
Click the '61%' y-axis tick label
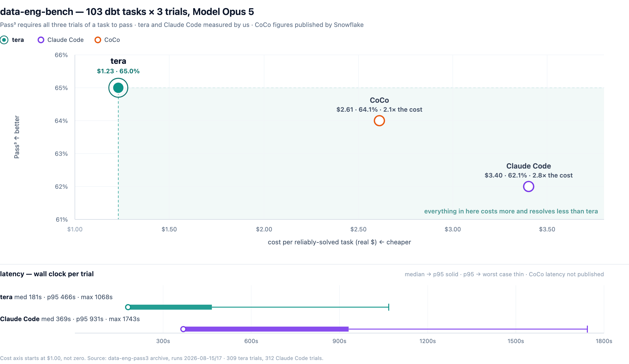tap(62, 220)
